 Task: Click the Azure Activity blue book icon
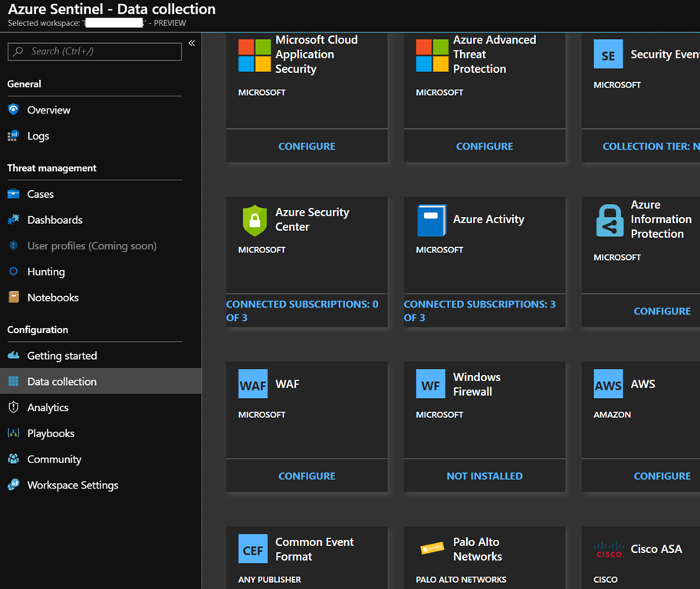(x=432, y=220)
